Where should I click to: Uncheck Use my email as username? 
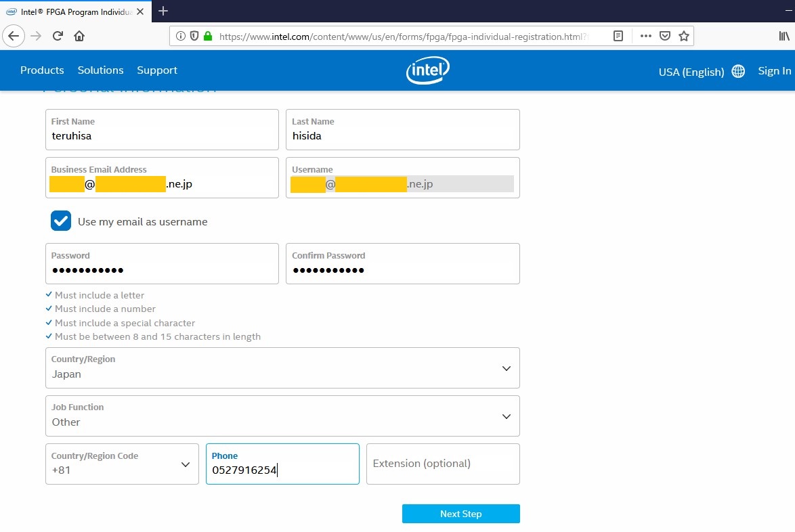61,221
